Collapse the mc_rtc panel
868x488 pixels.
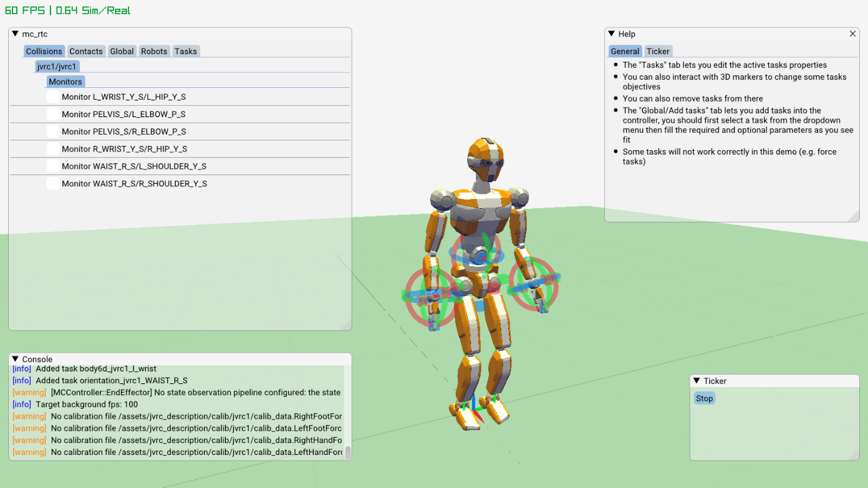pyautogui.click(x=15, y=34)
